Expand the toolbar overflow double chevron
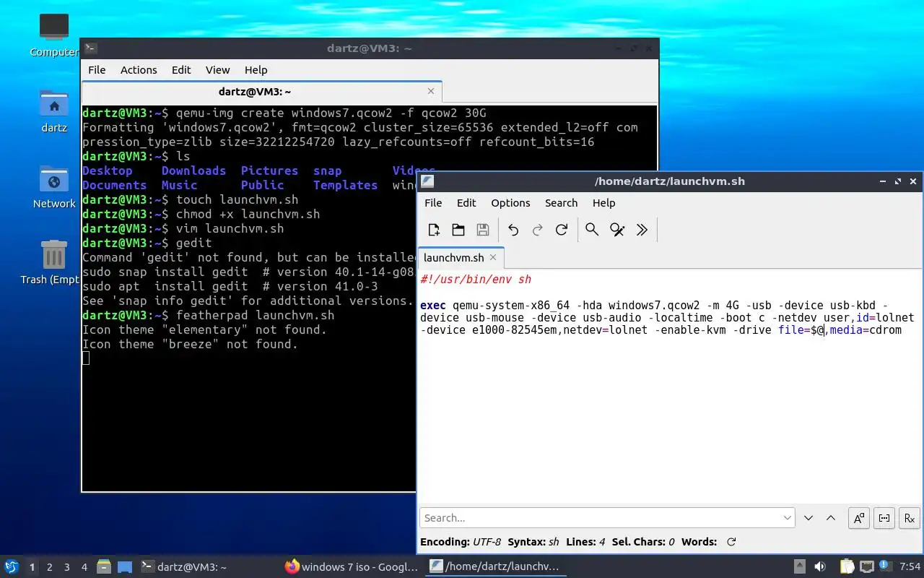The width and height of the screenshot is (924, 578). click(x=642, y=230)
